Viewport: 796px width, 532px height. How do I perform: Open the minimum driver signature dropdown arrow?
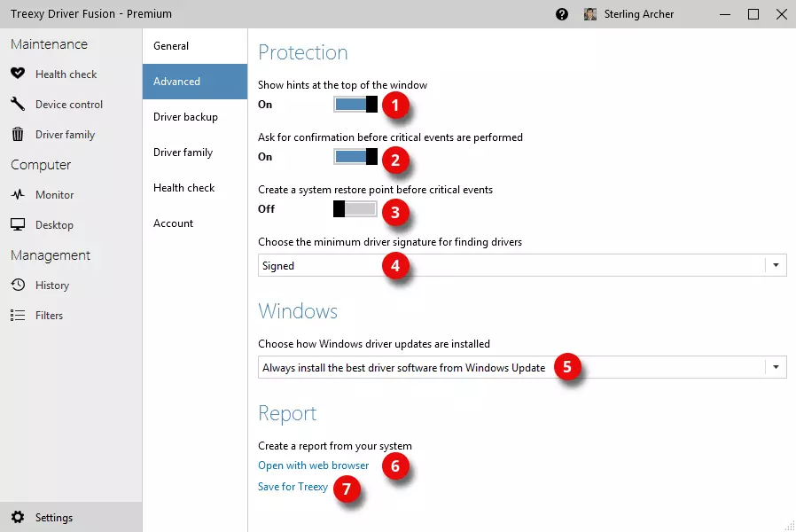click(x=776, y=265)
